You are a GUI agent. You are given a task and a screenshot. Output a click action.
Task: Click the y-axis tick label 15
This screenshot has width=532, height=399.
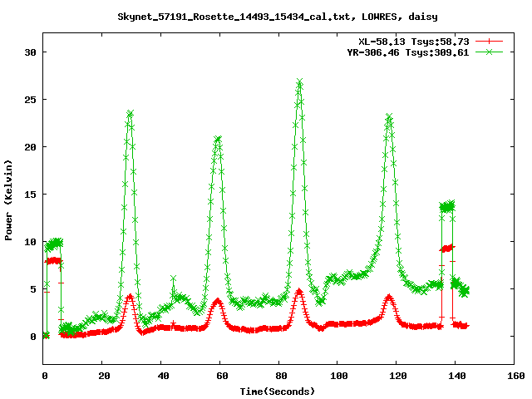pyautogui.click(x=30, y=195)
